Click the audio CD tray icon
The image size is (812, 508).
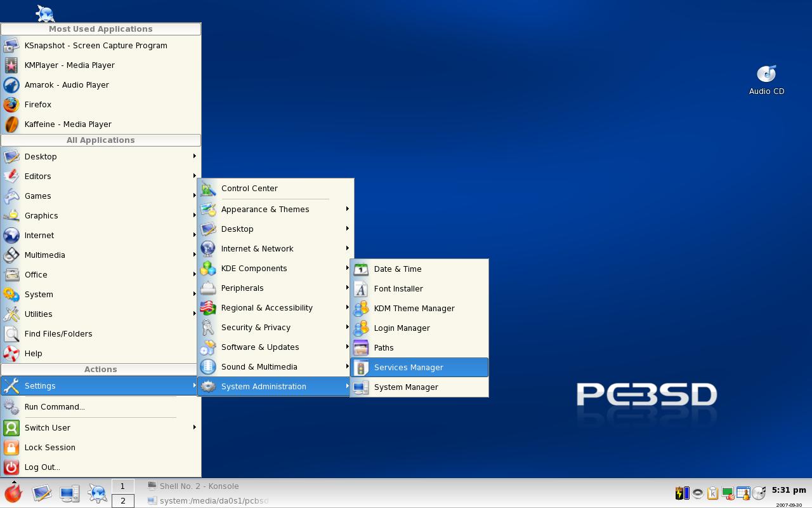[759, 493]
